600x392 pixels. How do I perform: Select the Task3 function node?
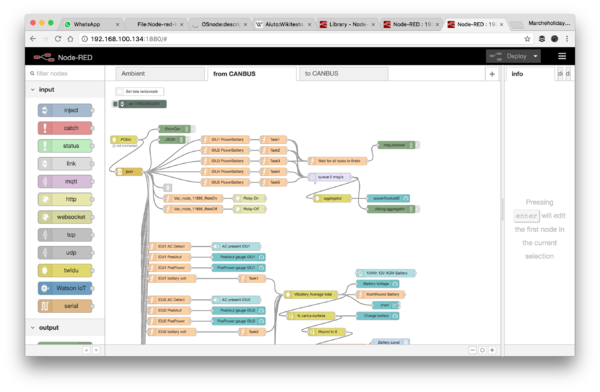tap(273, 161)
